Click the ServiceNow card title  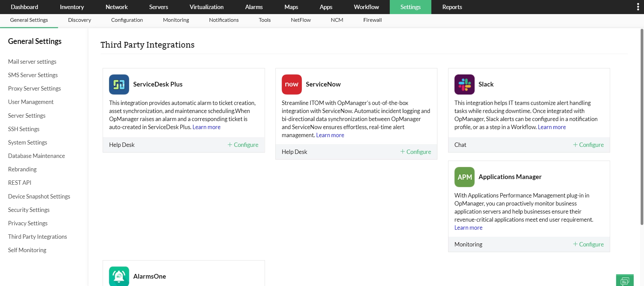[323, 84]
